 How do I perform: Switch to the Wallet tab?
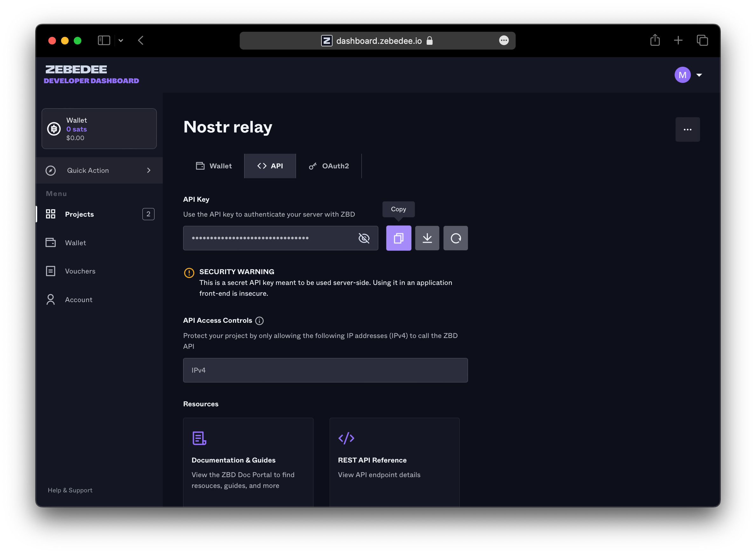coord(214,166)
